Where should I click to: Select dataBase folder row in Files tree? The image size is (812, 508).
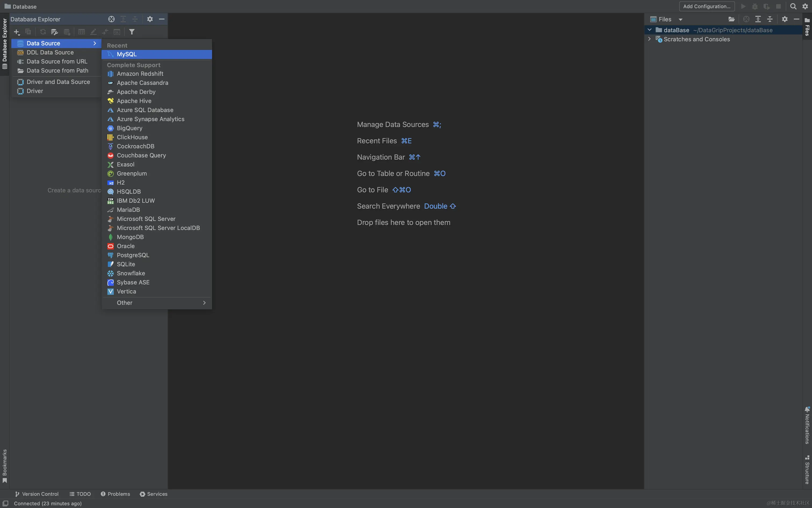click(x=723, y=30)
